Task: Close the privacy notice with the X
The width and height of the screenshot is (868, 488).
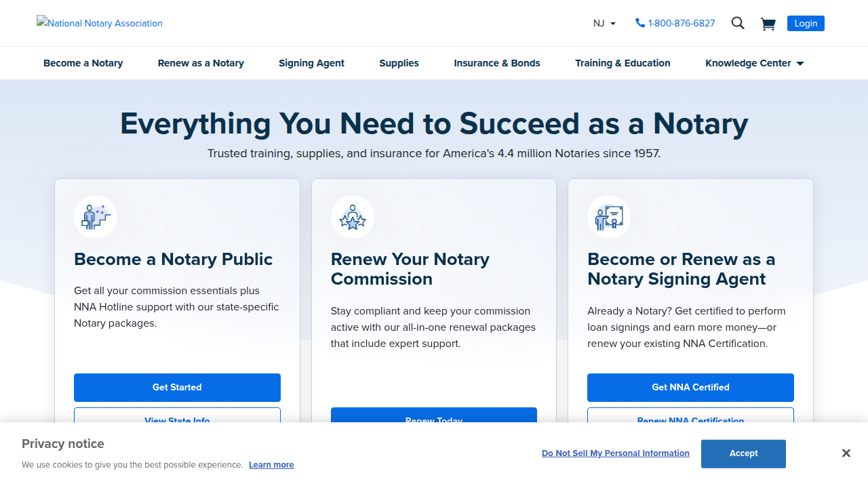Action: [x=846, y=453]
